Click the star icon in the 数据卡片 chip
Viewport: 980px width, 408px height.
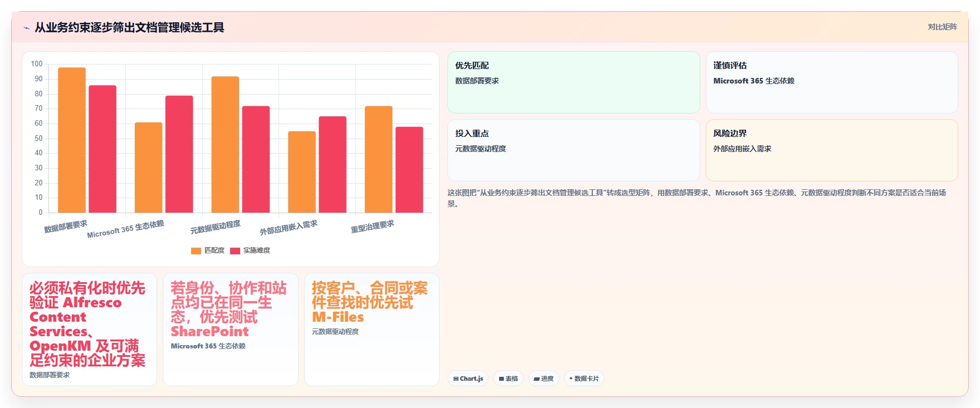(x=571, y=378)
